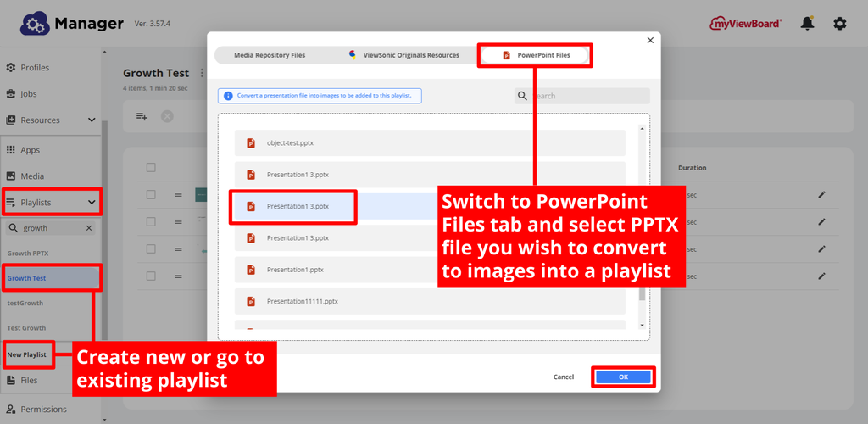Switch to the PowerPoint Files tab
Screen dimensions: 868x424
point(536,55)
